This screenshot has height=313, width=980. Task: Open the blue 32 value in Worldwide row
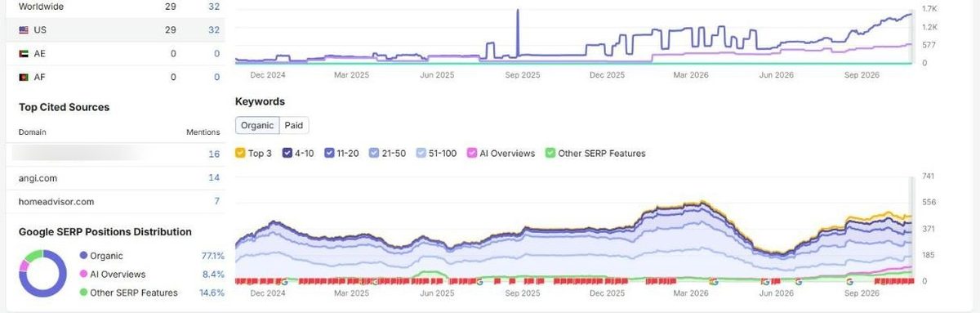pos(214,7)
